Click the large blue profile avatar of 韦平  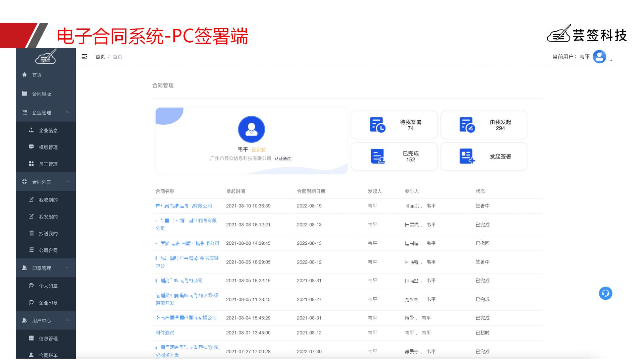(x=251, y=129)
